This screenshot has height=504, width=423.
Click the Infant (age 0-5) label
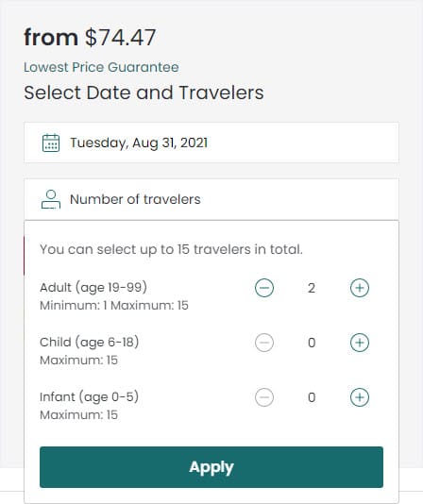click(89, 397)
